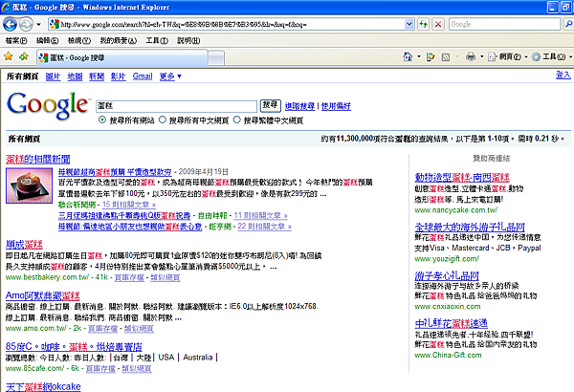Open the dropdown arrow next to Print icon
Image resolution: width=574 pixels, height=392 pixels.
click(482, 56)
